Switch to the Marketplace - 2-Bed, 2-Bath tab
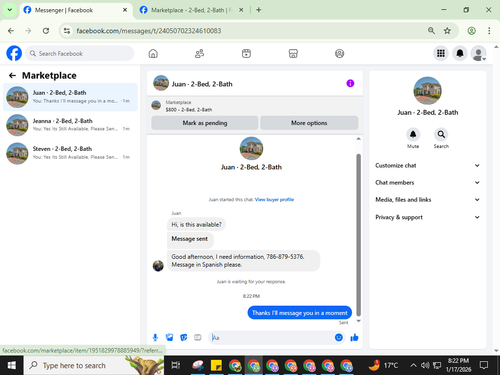 190,10
